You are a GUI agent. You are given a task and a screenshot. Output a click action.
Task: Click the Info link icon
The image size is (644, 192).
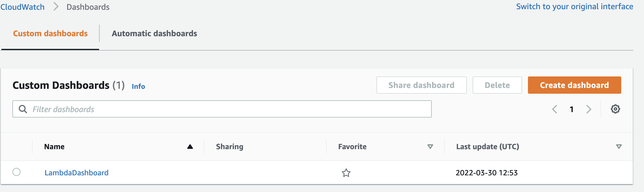(x=138, y=86)
